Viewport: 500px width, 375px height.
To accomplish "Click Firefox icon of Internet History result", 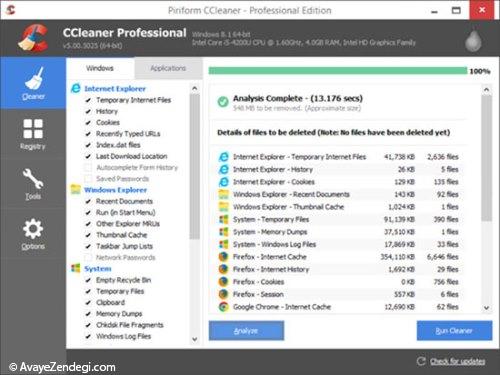I will coord(223,269).
